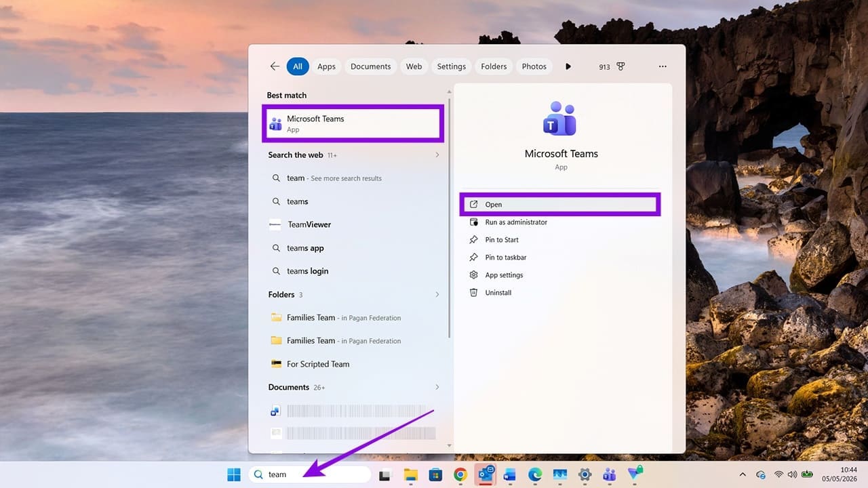Open Outlook from the taskbar

486,474
